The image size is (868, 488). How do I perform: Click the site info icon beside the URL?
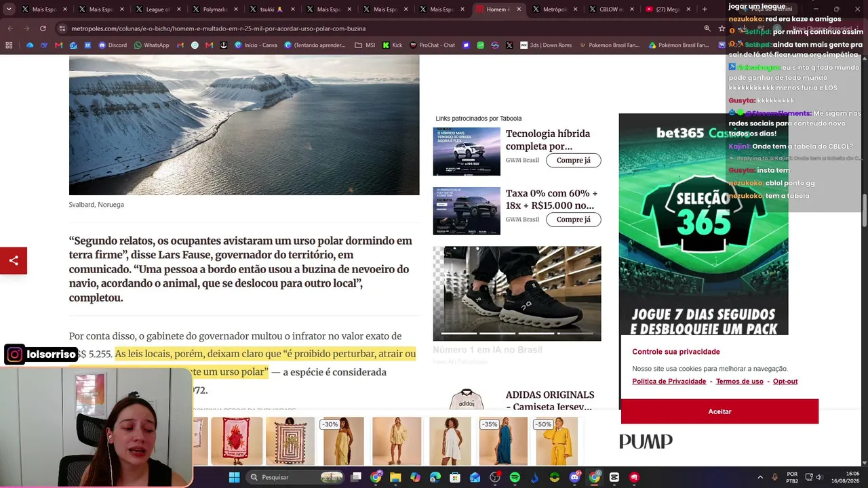click(62, 28)
